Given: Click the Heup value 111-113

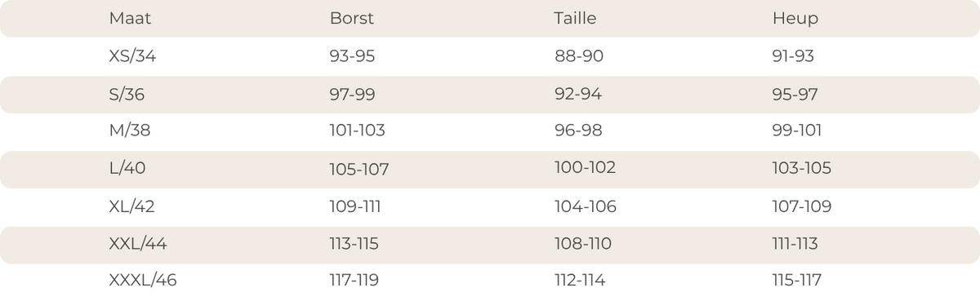Looking at the screenshot, I should point(795,244).
